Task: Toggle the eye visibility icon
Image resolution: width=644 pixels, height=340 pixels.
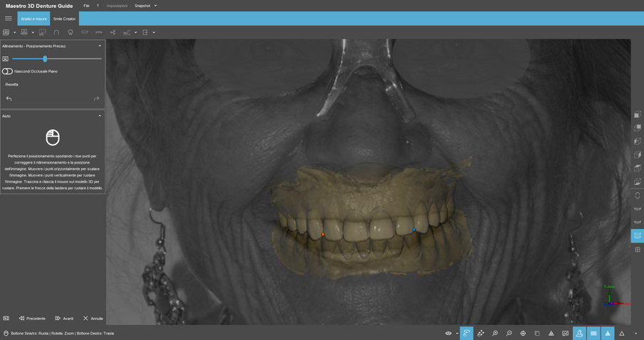Action: click(448, 334)
